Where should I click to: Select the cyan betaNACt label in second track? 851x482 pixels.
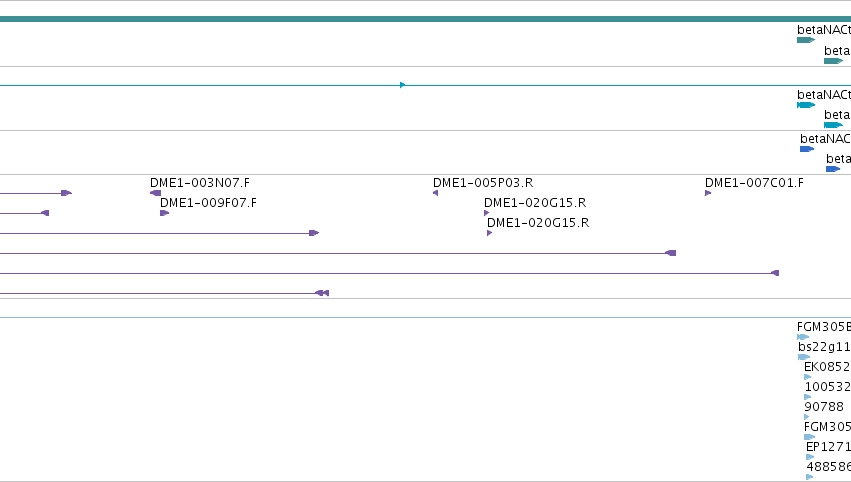824,95
